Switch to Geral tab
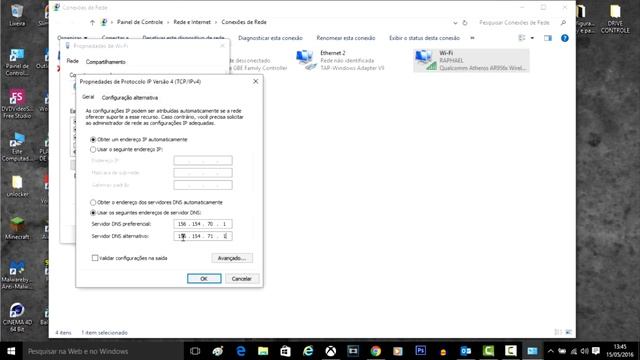Image resolution: width=640 pixels, height=360 pixels. pyautogui.click(x=88, y=97)
